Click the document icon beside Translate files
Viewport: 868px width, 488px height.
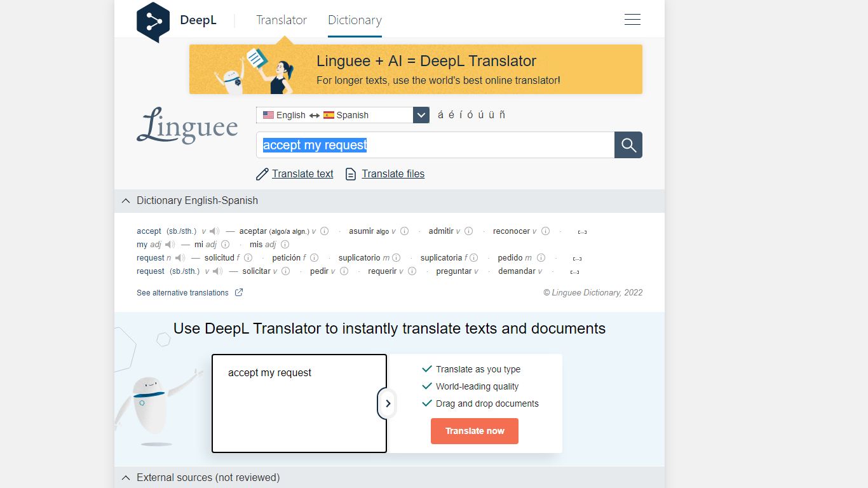tap(351, 174)
